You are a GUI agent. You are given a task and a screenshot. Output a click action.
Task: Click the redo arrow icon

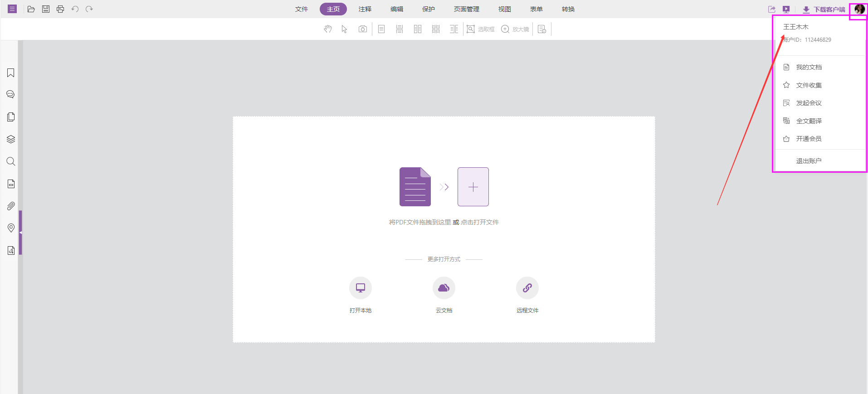(x=89, y=9)
